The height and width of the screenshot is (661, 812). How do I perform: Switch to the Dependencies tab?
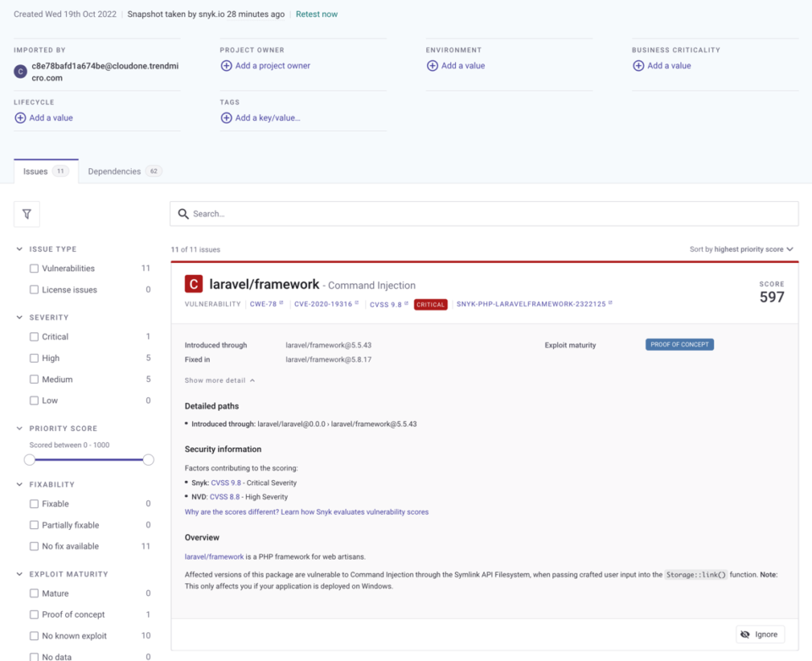pyautogui.click(x=124, y=172)
